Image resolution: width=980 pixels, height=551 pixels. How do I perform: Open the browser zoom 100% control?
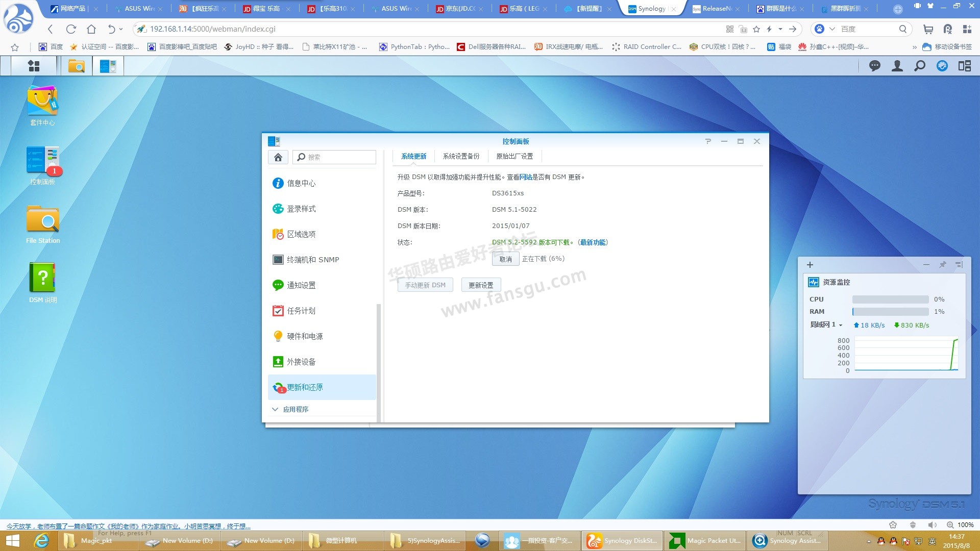(x=960, y=524)
